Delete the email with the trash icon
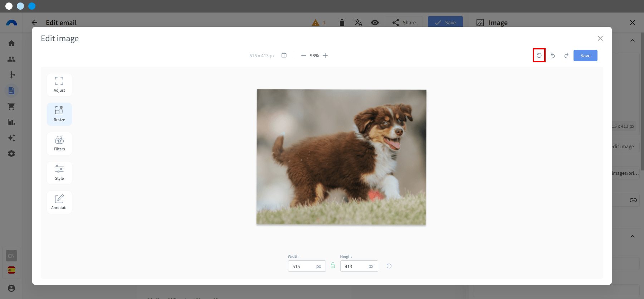The image size is (644, 299). click(x=342, y=23)
